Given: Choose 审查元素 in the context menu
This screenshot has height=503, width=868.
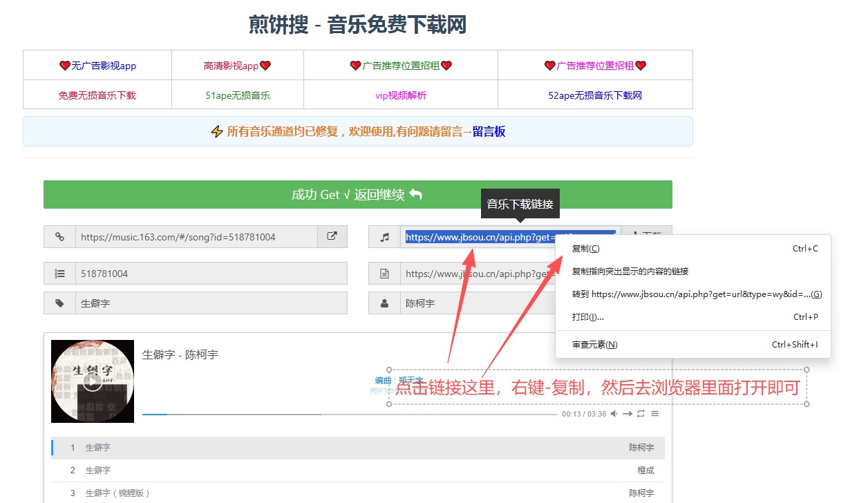Looking at the screenshot, I should [x=594, y=345].
